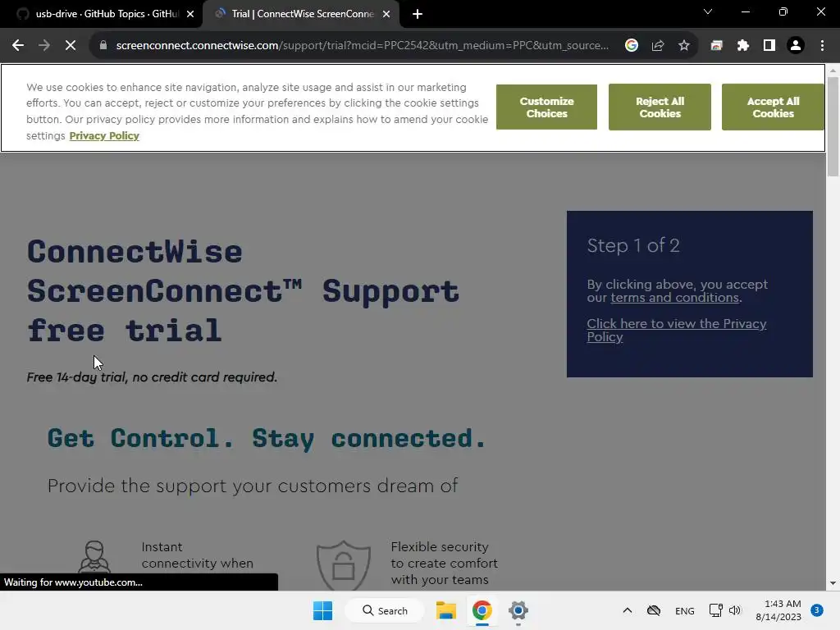Open Chrome three-dot menu
This screenshot has height=630, width=840.
(x=822, y=46)
